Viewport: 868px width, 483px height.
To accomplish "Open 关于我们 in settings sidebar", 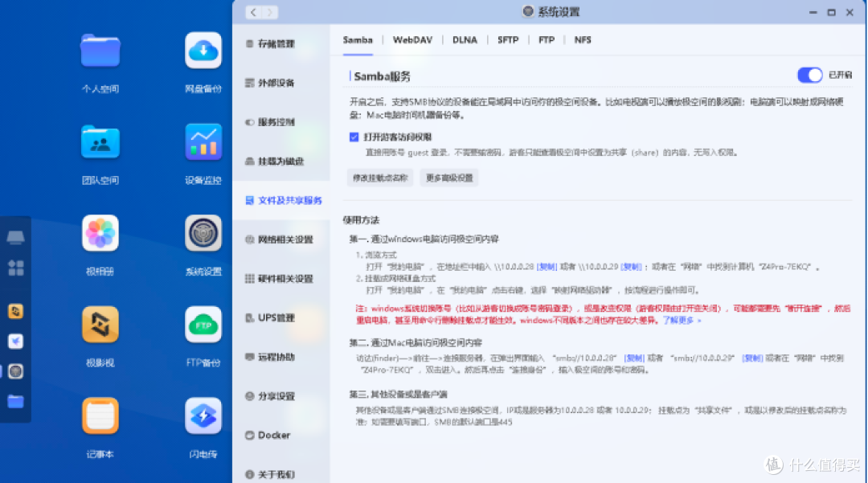I will coord(281,475).
